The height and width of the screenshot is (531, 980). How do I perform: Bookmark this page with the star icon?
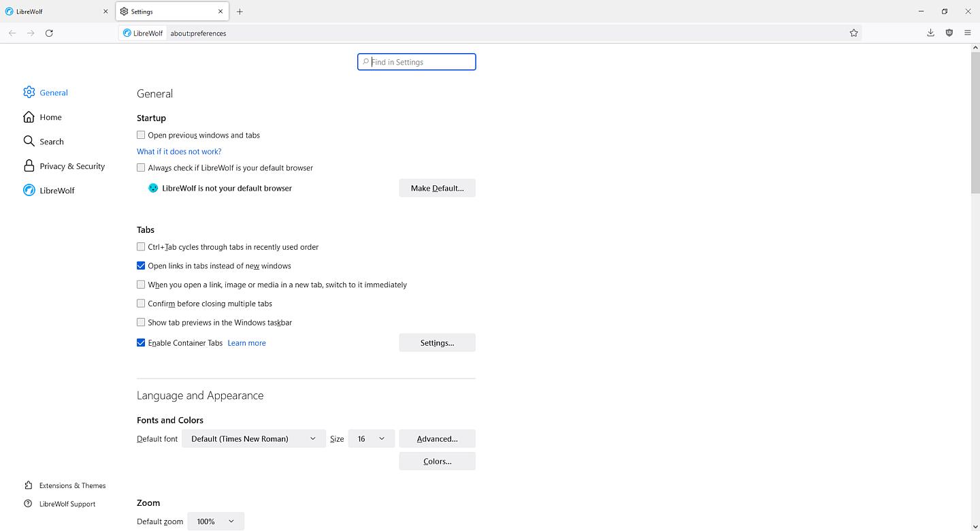coord(853,33)
